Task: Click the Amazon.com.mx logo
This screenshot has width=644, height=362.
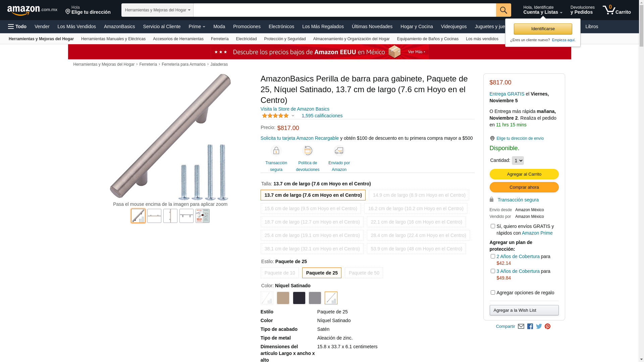Action: click(x=32, y=10)
